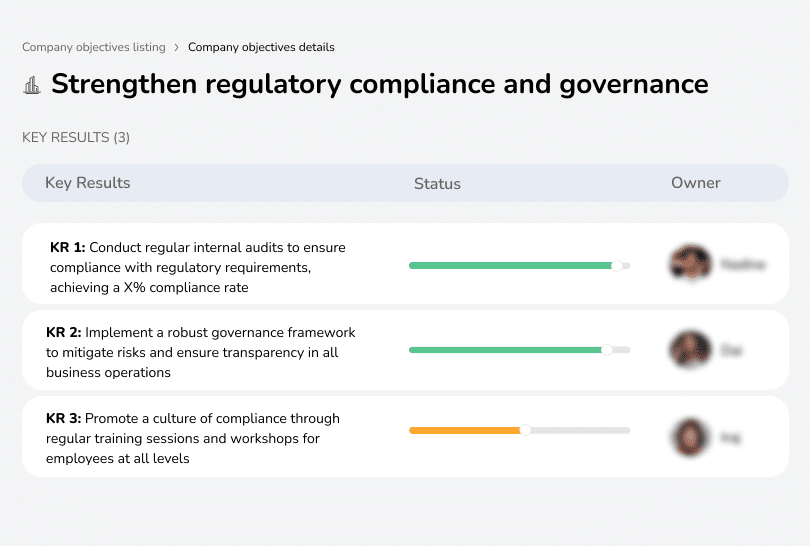Click the KR 3 orange progress slider handle
This screenshot has height=546, width=810.
[x=525, y=430]
